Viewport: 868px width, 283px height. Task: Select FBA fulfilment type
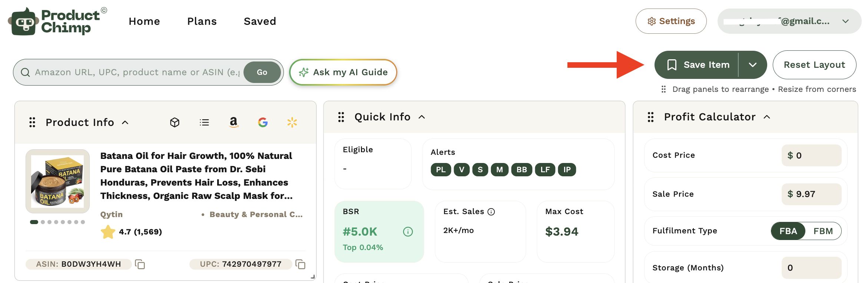click(788, 231)
